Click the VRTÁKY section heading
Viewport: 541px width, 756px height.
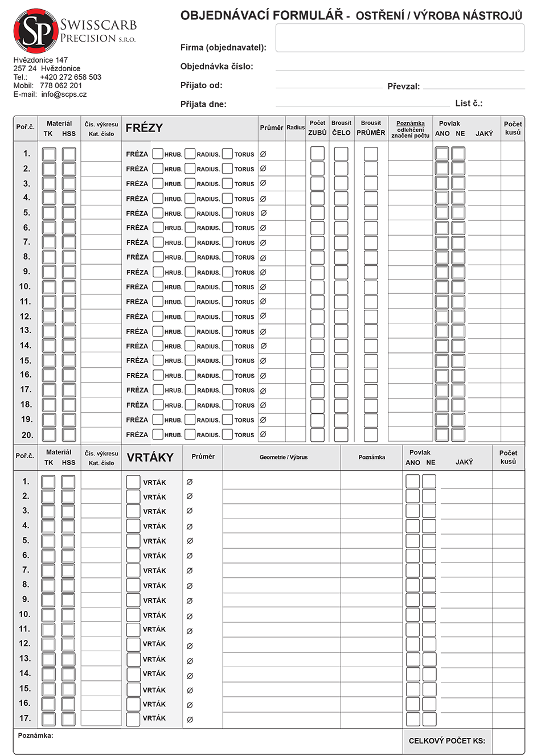tap(150, 458)
